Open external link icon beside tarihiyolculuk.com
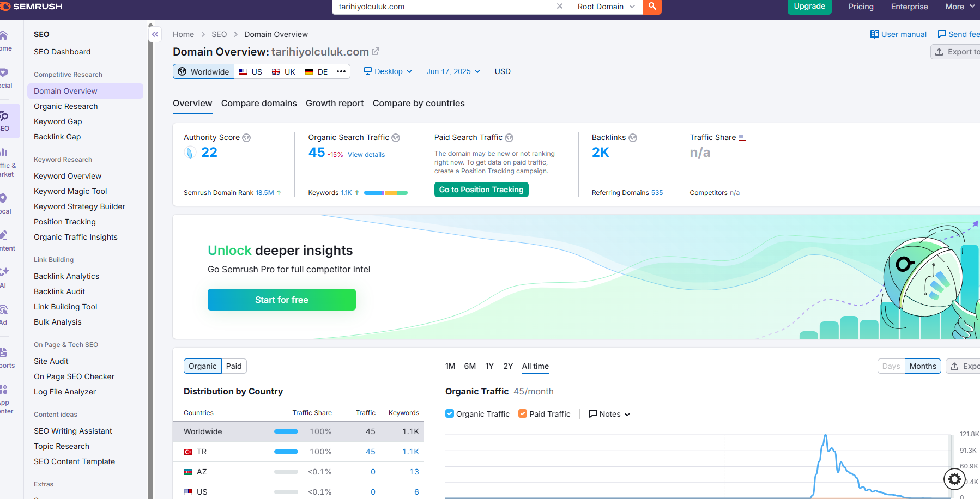980x499 pixels. (376, 51)
